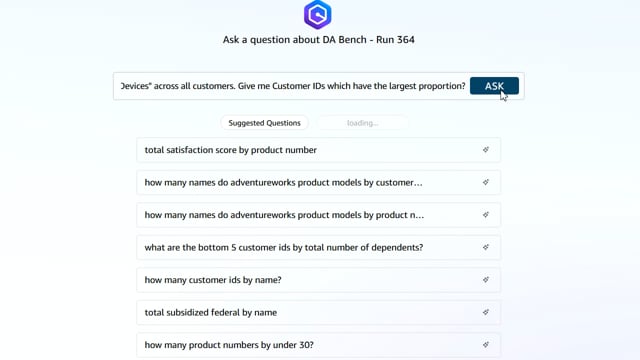This screenshot has height=360, width=640.
Task: Choose bottom 5 customer ids by dependents
Action: 319,247
